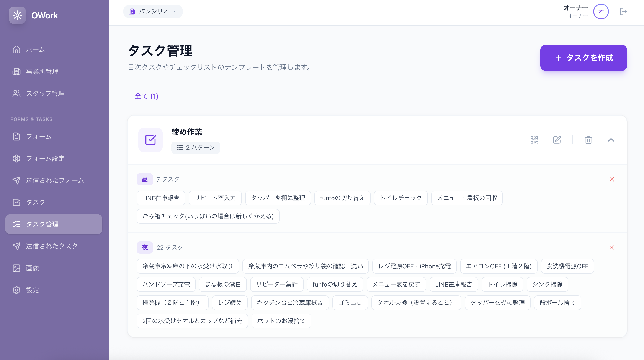Viewport: 644px width, 360px height.
Task: Click the edit pencil icon for 締め作業
Action: coord(557,140)
